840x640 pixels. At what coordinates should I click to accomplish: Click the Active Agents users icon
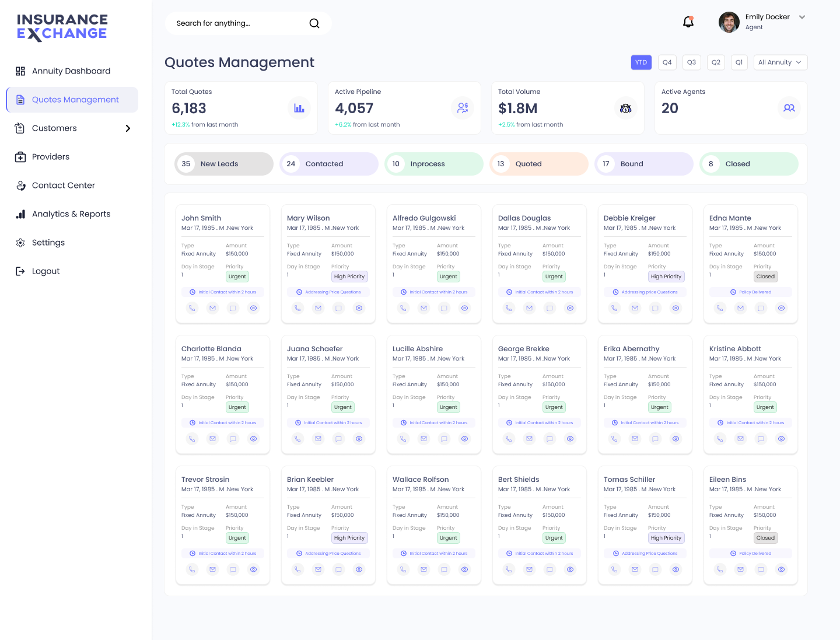point(789,108)
